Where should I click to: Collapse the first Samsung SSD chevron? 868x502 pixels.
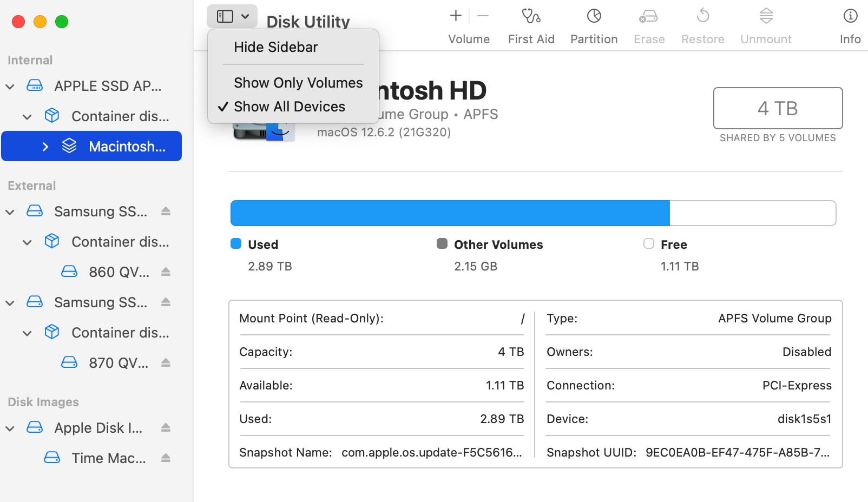10,212
